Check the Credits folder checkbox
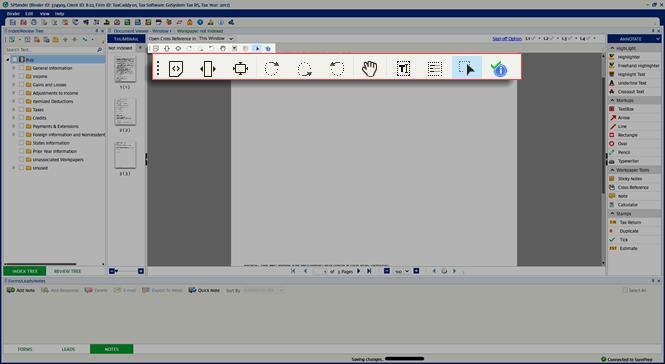The width and height of the screenshot is (665, 364). 21,118
